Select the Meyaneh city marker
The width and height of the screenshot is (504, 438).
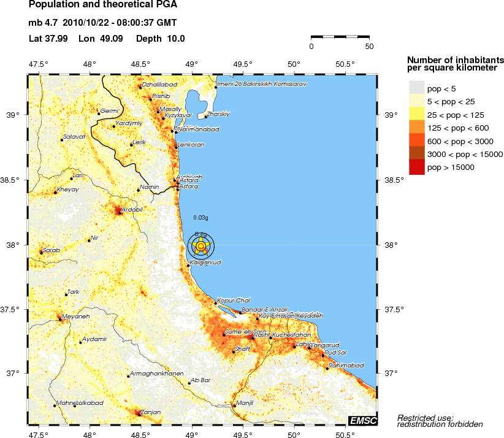coord(59,318)
